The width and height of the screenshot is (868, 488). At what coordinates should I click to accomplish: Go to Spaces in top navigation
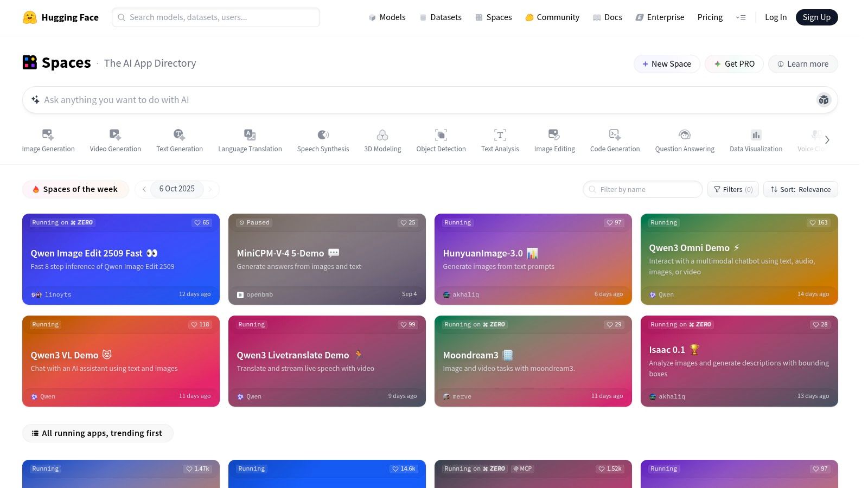[x=494, y=17]
